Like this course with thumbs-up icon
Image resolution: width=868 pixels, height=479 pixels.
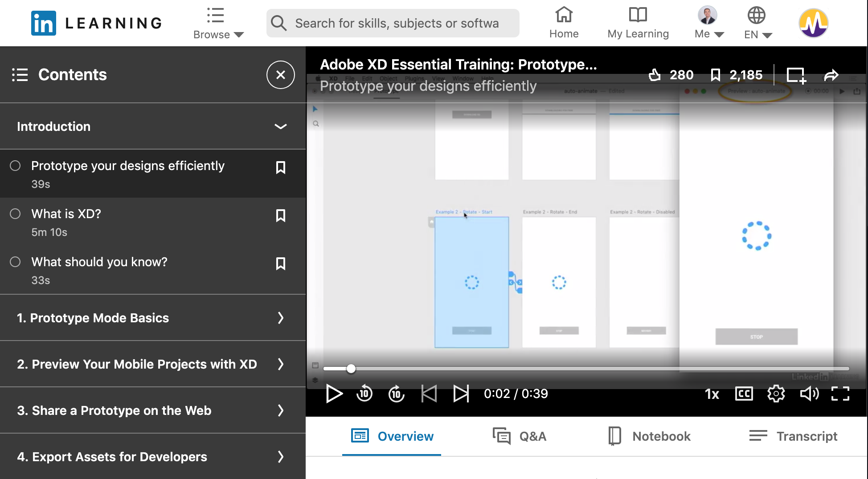click(x=655, y=75)
